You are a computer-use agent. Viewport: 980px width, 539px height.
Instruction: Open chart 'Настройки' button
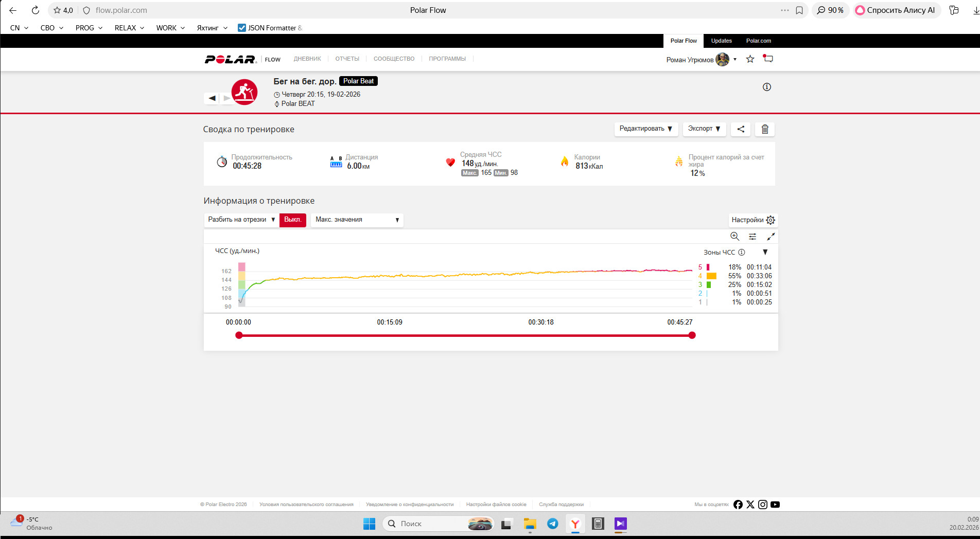click(x=753, y=220)
